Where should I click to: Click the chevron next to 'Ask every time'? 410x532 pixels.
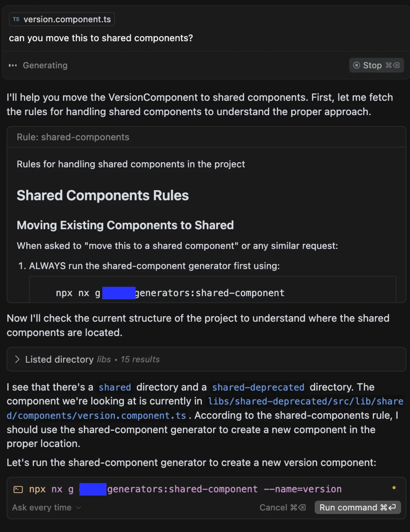point(79,508)
